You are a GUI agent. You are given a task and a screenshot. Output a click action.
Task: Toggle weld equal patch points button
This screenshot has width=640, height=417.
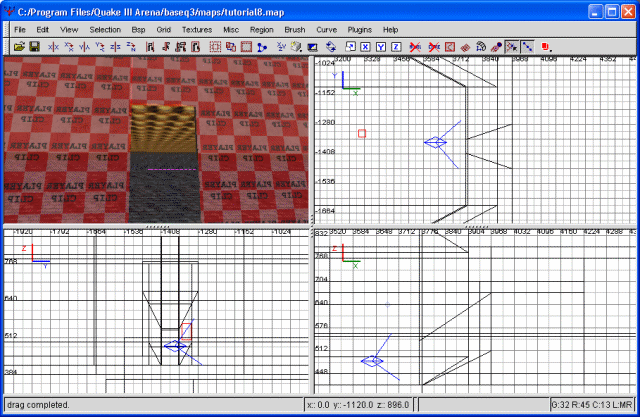[511, 47]
